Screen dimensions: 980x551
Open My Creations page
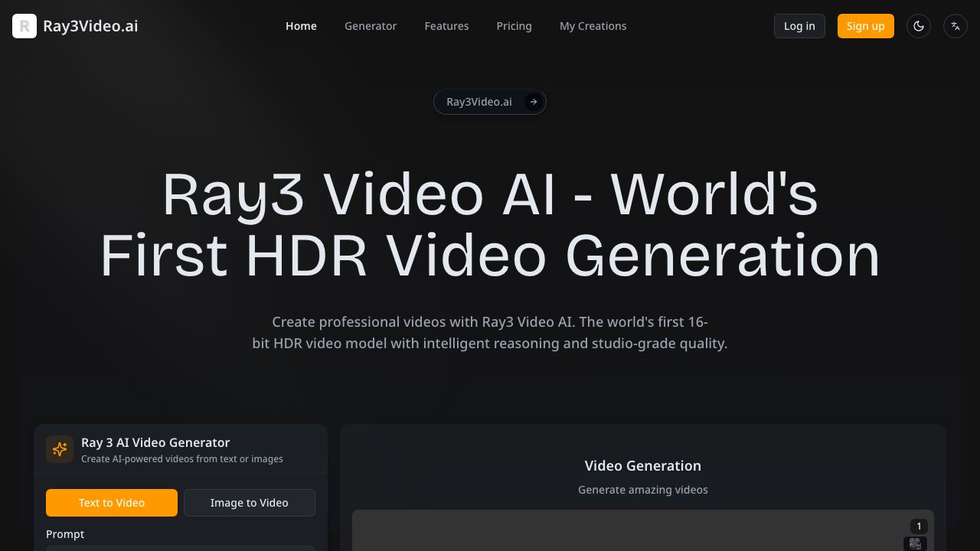[593, 26]
